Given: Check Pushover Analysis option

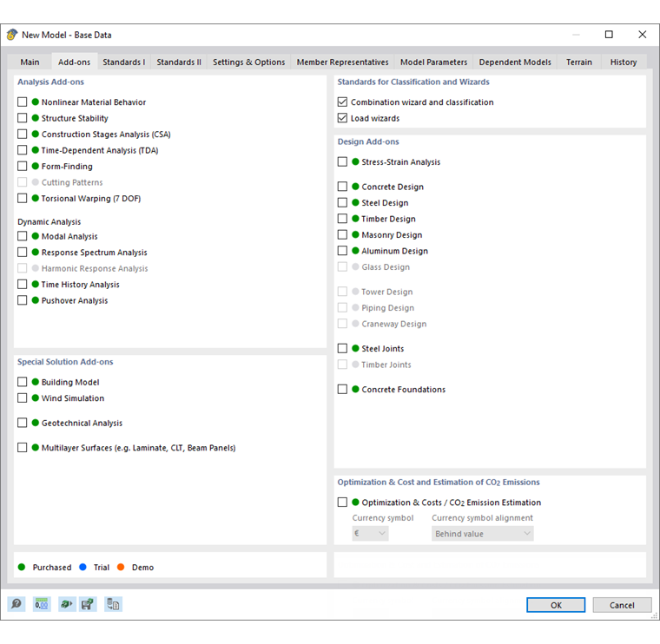Looking at the screenshot, I should click(x=23, y=300).
